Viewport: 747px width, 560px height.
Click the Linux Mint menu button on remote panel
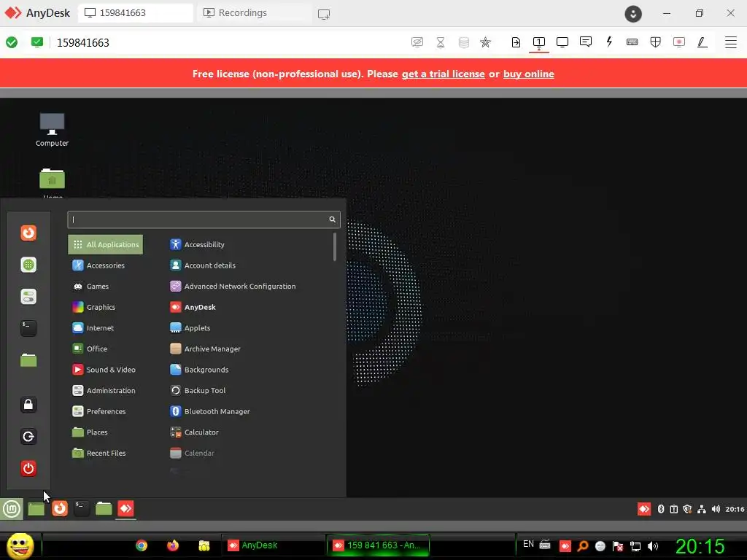12,508
